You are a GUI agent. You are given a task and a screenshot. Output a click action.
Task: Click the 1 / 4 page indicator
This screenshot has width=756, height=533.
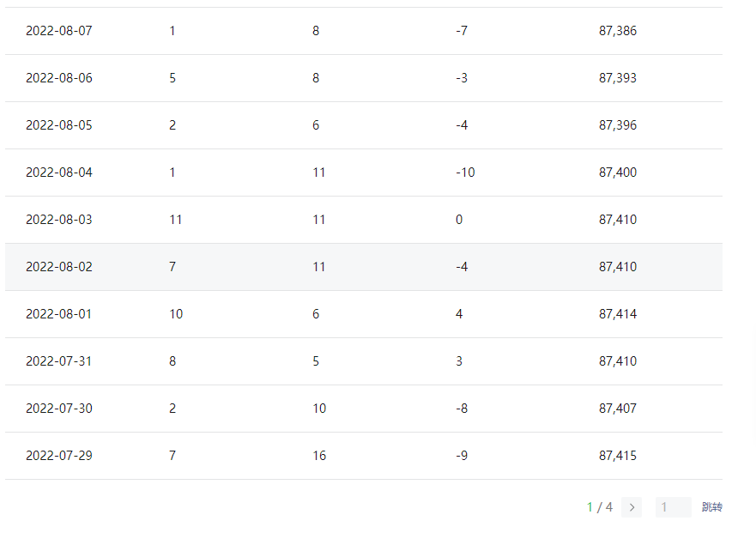pyautogui.click(x=600, y=507)
